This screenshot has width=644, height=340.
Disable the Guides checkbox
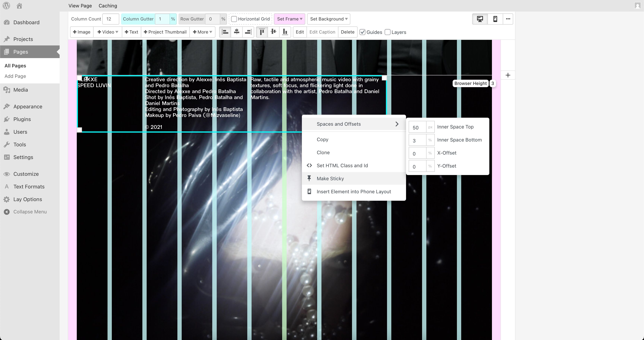click(x=362, y=32)
